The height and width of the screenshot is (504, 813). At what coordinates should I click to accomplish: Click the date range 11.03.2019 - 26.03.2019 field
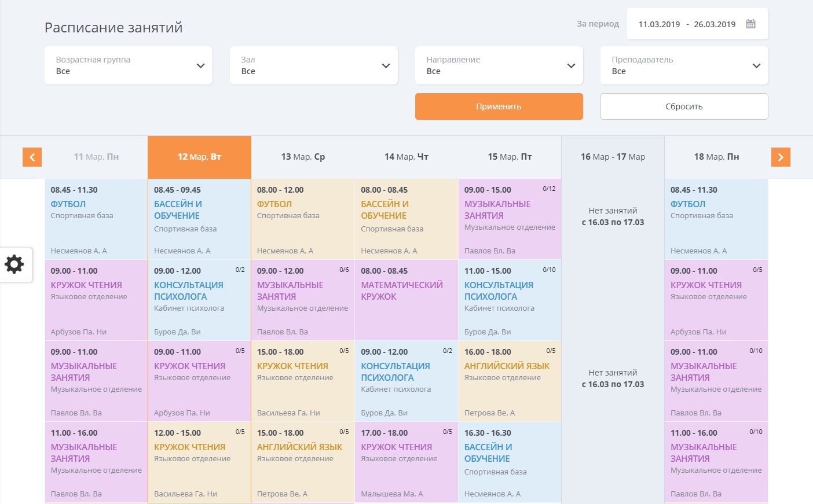pos(687,24)
